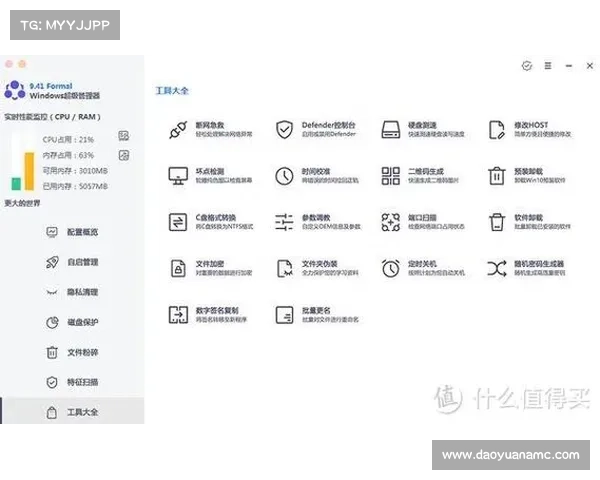
Task: Open the 软件卸载 software uninstaller
Action: [530, 222]
